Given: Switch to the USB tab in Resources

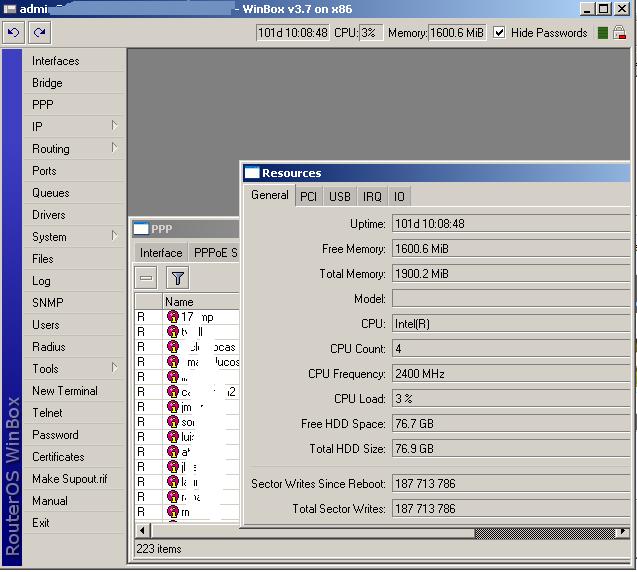Looking at the screenshot, I should 340,197.
